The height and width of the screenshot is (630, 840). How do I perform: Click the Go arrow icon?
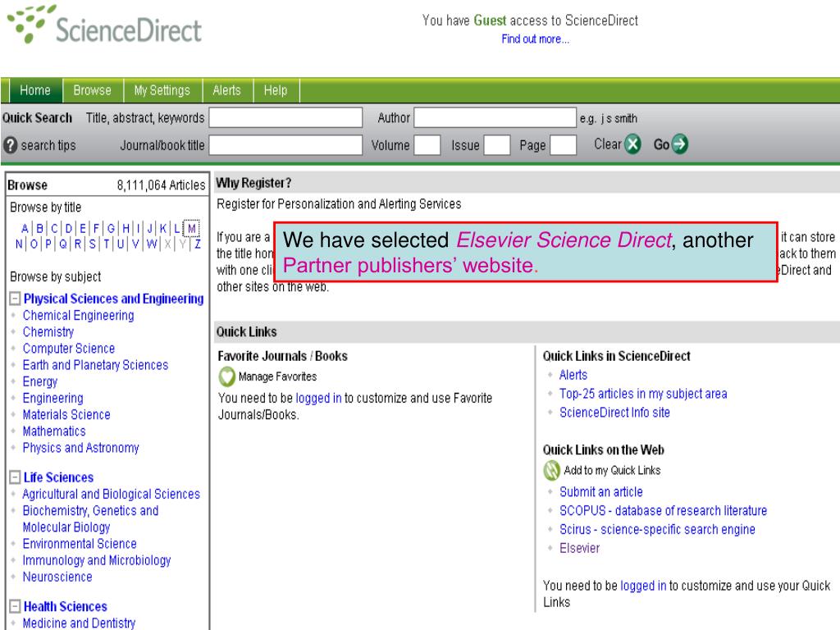[x=679, y=144]
